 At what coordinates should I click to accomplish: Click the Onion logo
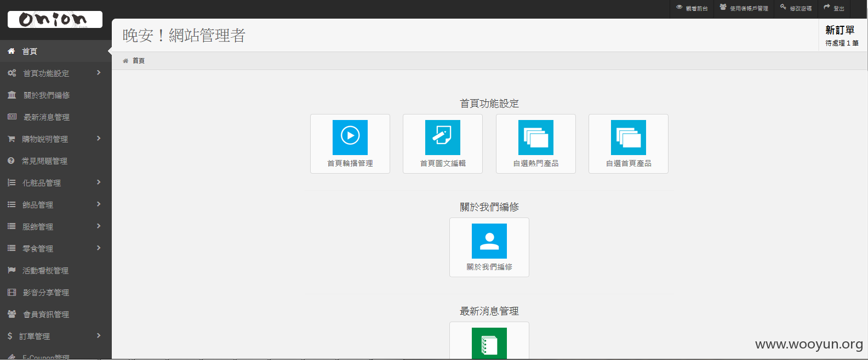[x=55, y=19]
